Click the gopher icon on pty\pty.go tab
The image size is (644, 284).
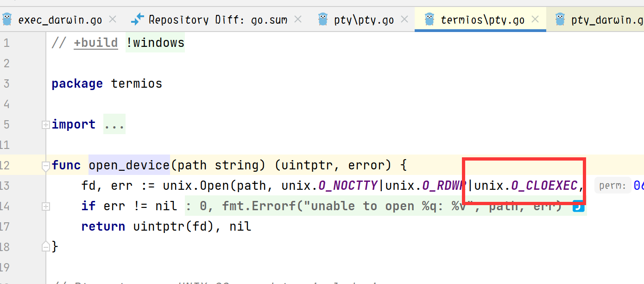point(323,19)
